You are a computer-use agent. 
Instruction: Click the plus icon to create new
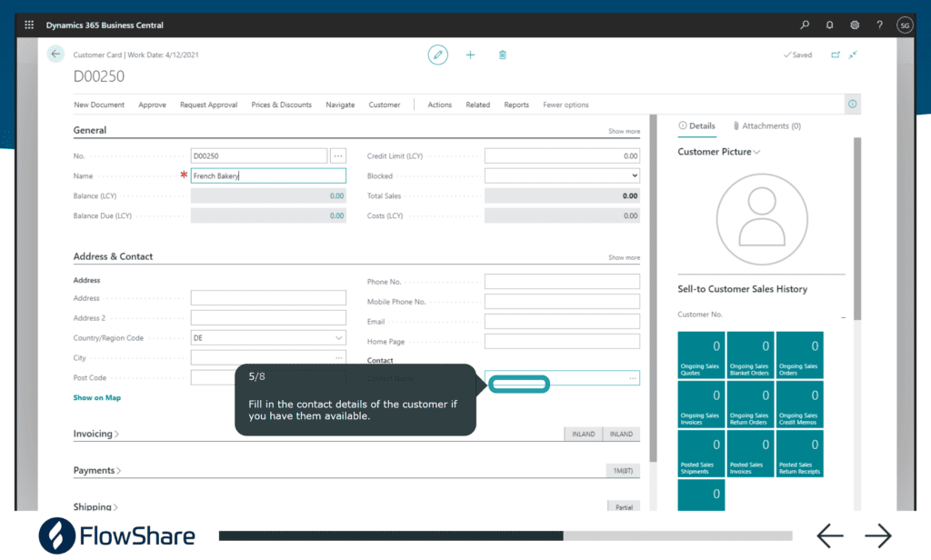tap(470, 55)
